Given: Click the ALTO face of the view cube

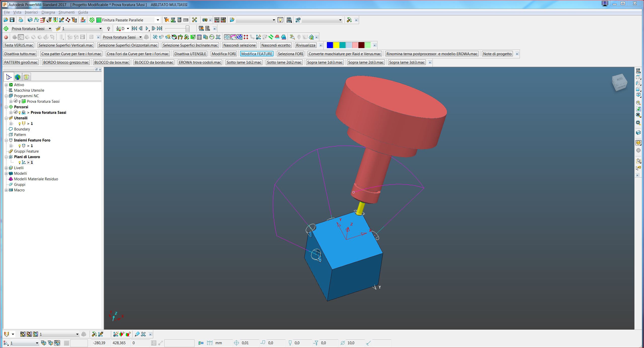Looking at the screenshot, I should (x=619, y=79).
